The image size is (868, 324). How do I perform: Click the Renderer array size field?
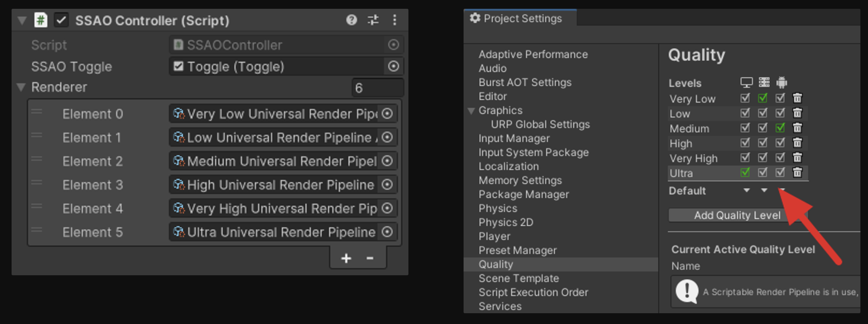[378, 88]
